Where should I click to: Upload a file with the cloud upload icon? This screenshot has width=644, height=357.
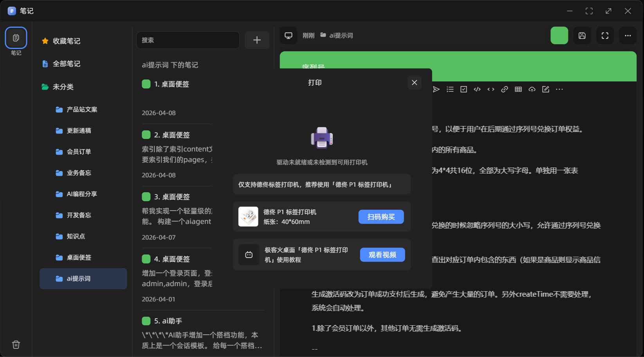(x=532, y=89)
